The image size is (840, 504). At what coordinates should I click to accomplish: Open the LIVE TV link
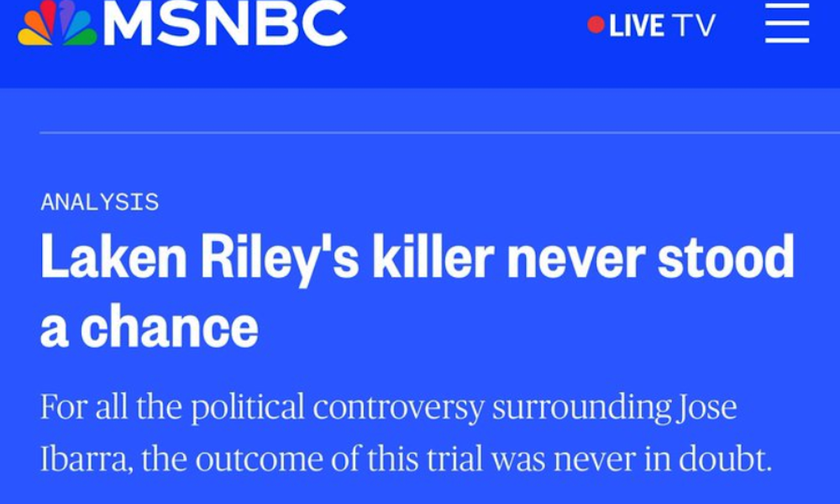pyautogui.click(x=652, y=25)
